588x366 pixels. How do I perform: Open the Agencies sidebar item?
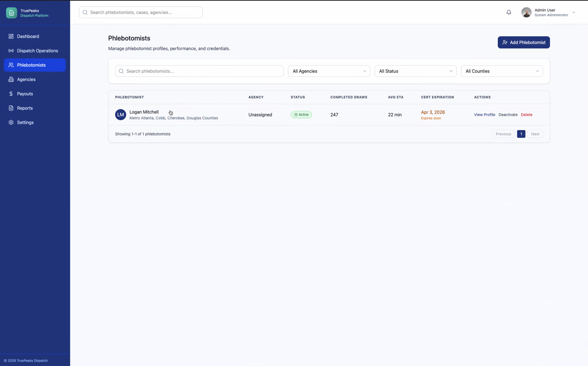click(26, 79)
